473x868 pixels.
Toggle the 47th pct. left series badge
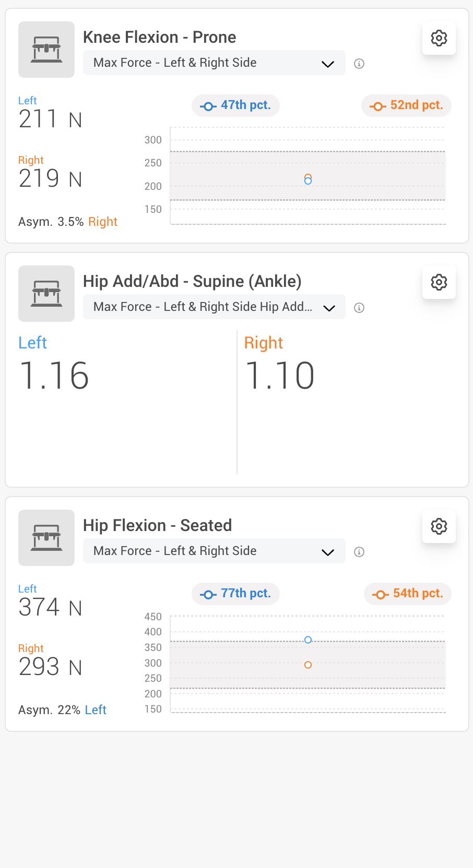click(x=235, y=105)
